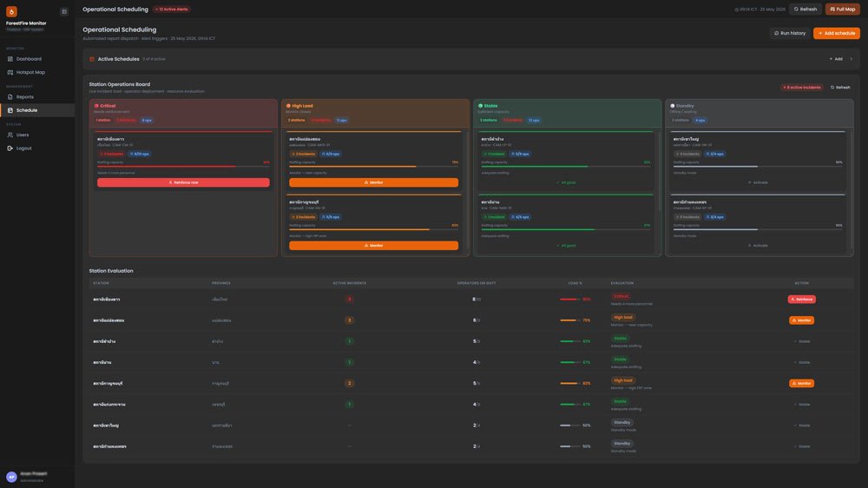Activate the first Standby station card
The height and width of the screenshot is (488, 868).
click(758, 182)
